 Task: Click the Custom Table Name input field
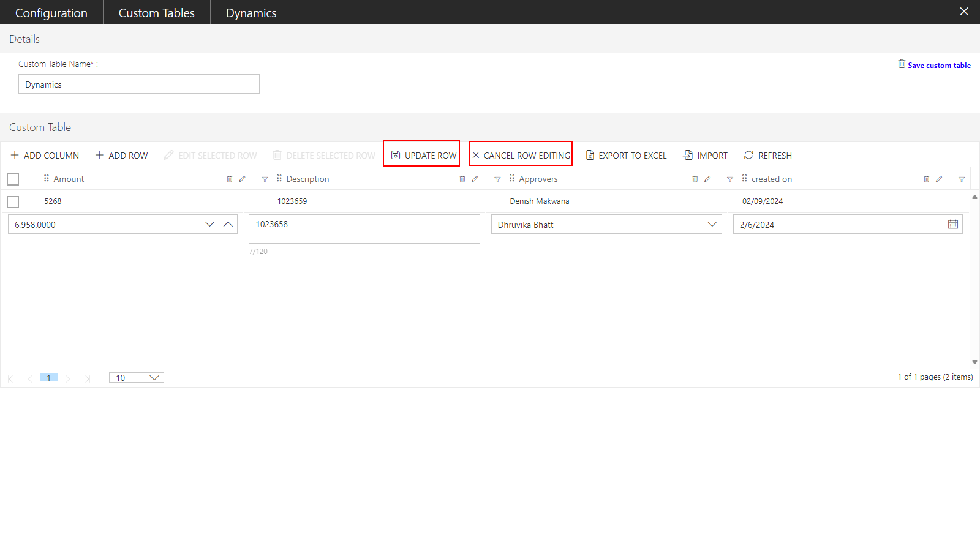click(x=139, y=84)
